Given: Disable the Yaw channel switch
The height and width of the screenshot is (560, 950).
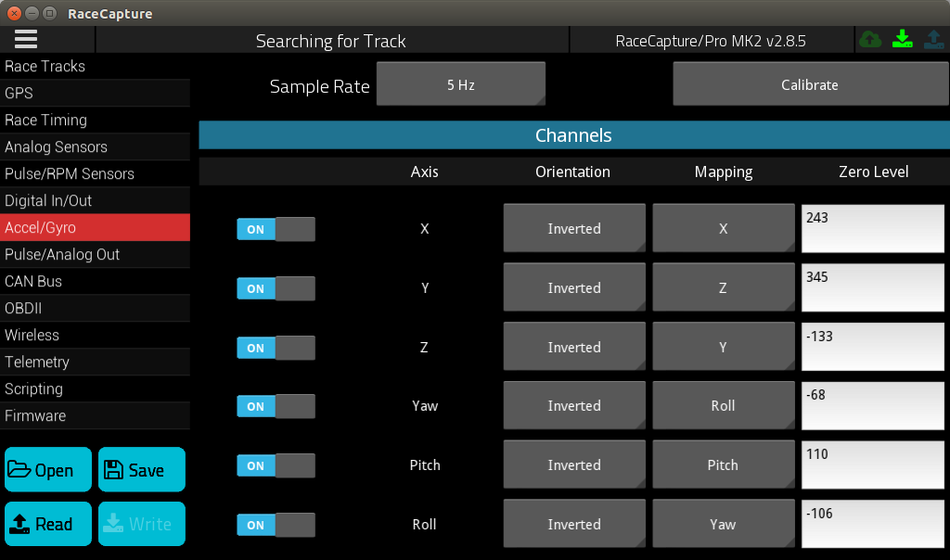Looking at the screenshot, I should coord(276,406).
